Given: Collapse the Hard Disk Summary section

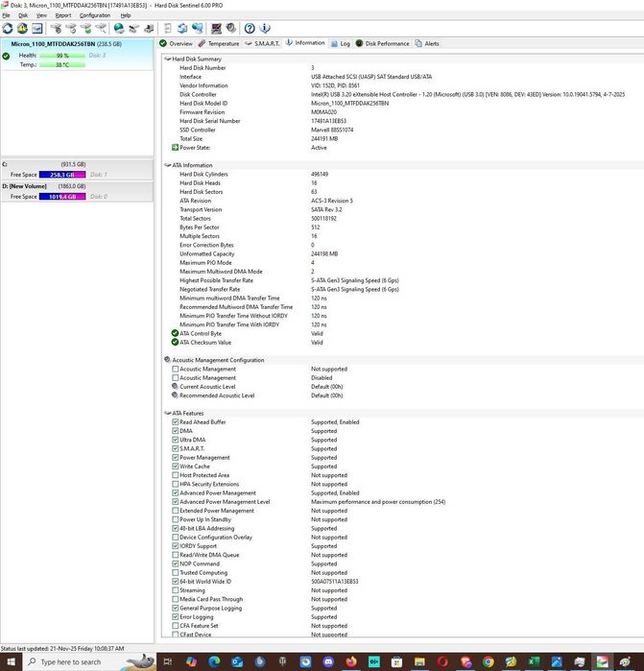Looking at the screenshot, I should pos(167,60).
